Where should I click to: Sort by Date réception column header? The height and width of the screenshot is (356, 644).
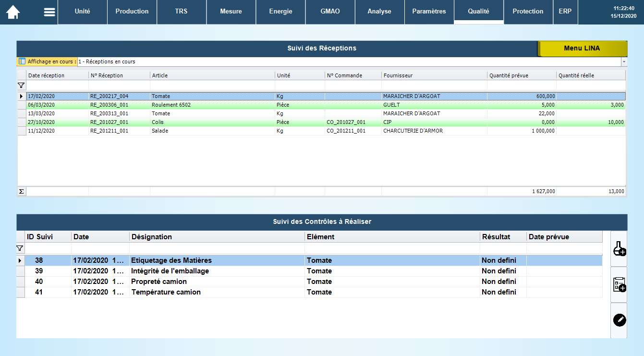point(58,75)
